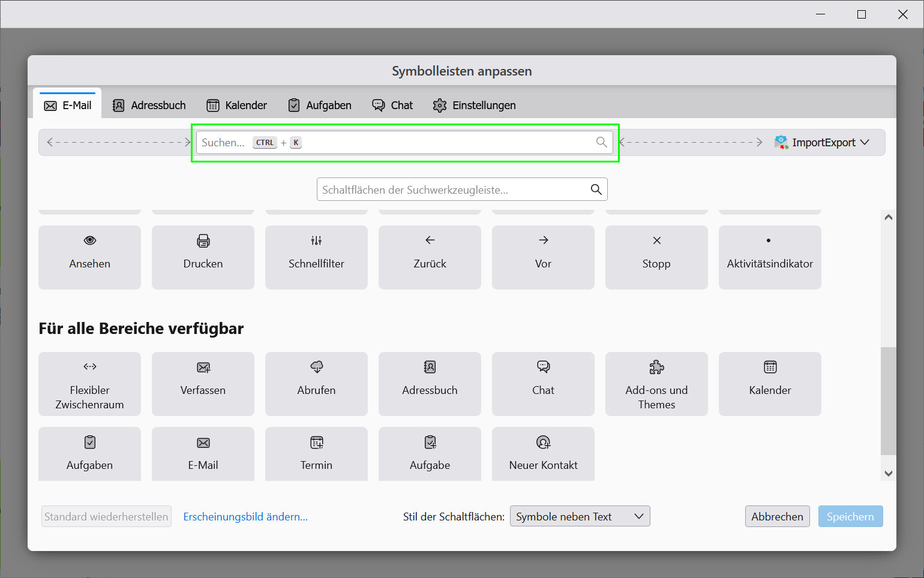Choose the Stopp button
The height and width of the screenshot is (578, 924).
[656, 257]
